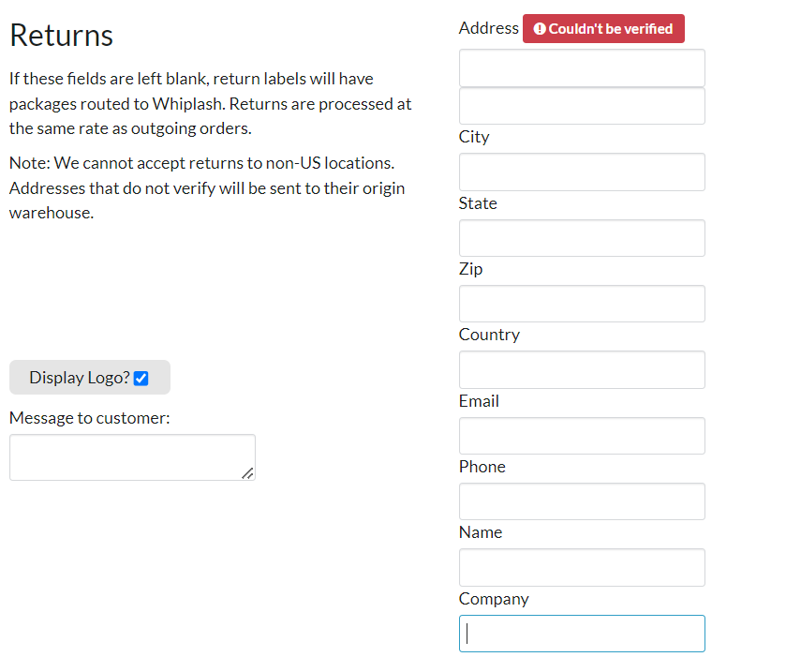This screenshot has height=672, width=786.
Task: Toggle the Display Logo checkbox
Action: coord(141,378)
